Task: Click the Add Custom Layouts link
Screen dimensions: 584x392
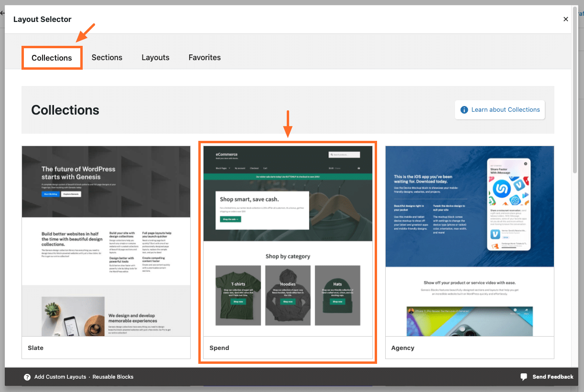Action: click(60, 377)
